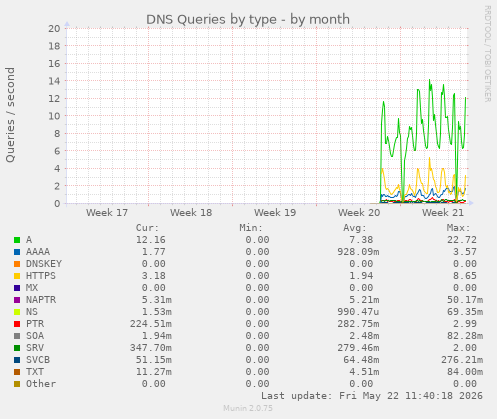Image resolution: width=497 pixels, height=419 pixels.
Task: Click the purple NAPTR legend swatch
Action: click(17, 300)
